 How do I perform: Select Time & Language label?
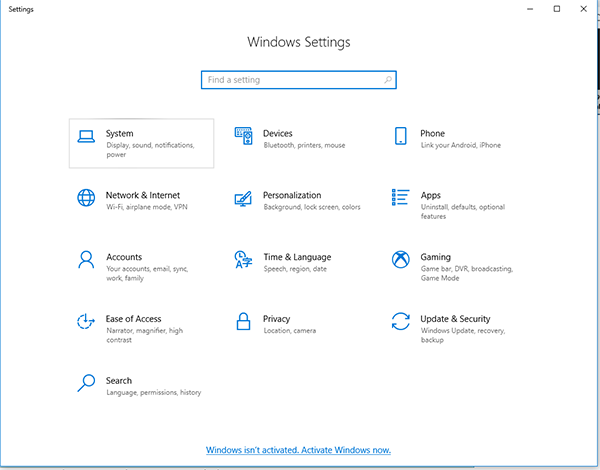(x=297, y=257)
